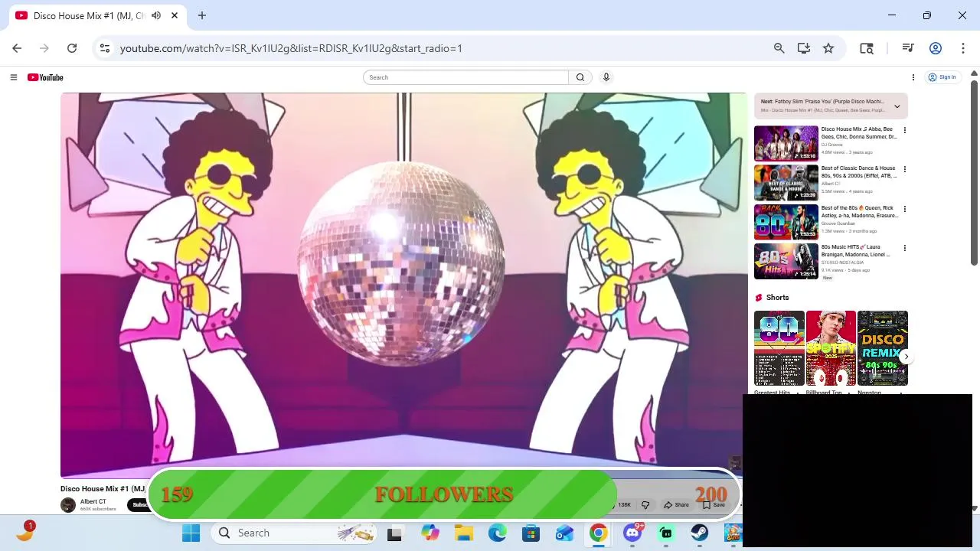Open Microsoft Edge from taskbar

click(x=498, y=533)
